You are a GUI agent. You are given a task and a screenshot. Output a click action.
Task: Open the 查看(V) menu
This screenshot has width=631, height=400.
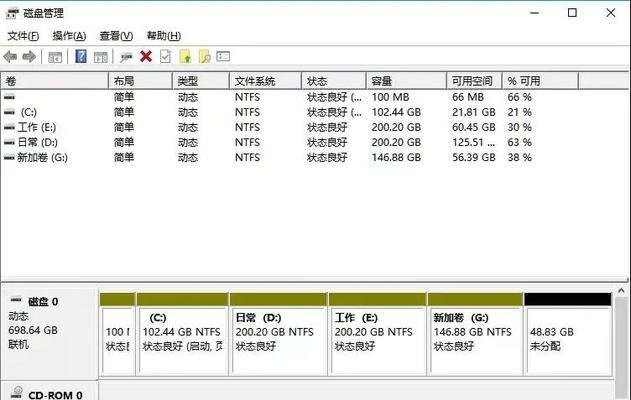tap(116, 36)
